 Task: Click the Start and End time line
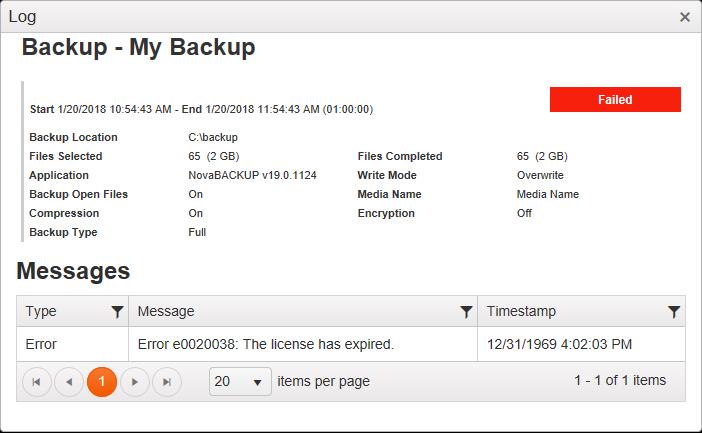click(x=201, y=109)
